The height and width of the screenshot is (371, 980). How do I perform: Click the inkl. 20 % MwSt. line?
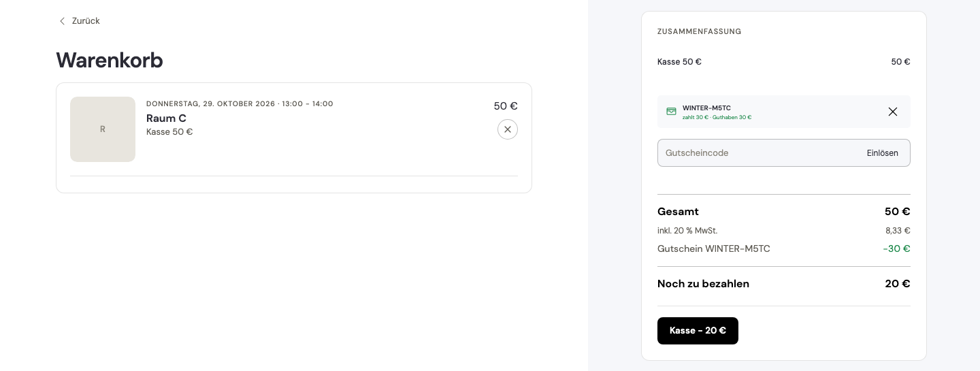tap(687, 231)
